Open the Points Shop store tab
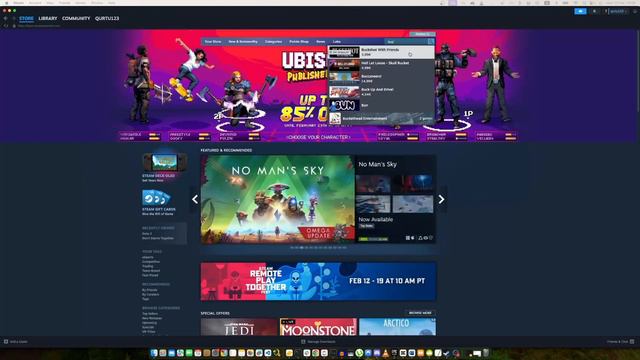The height and width of the screenshot is (360, 640). tap(299, 42)
